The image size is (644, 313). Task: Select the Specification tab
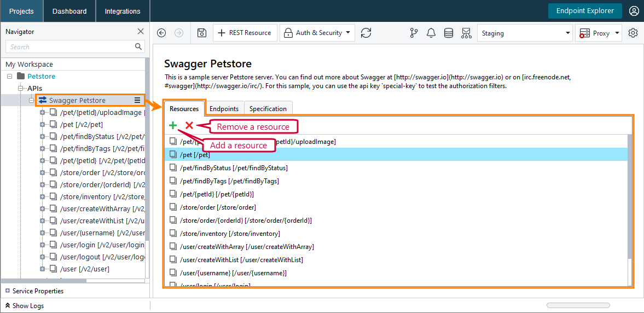coord(268,109)
